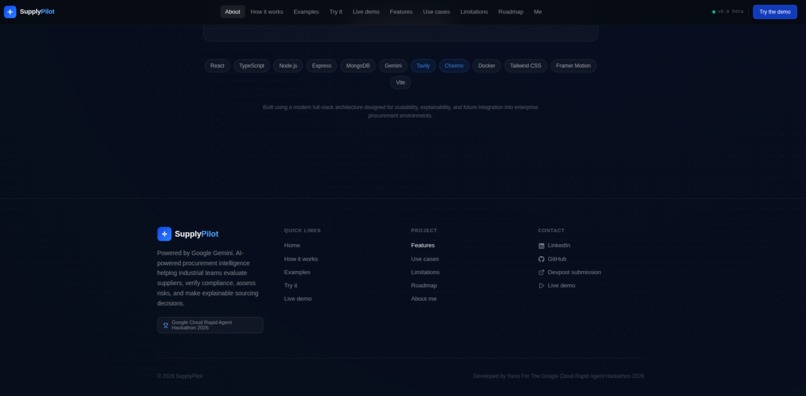806x396 pixels.
Task: Open the Devpost submission link
Action: 570,273
